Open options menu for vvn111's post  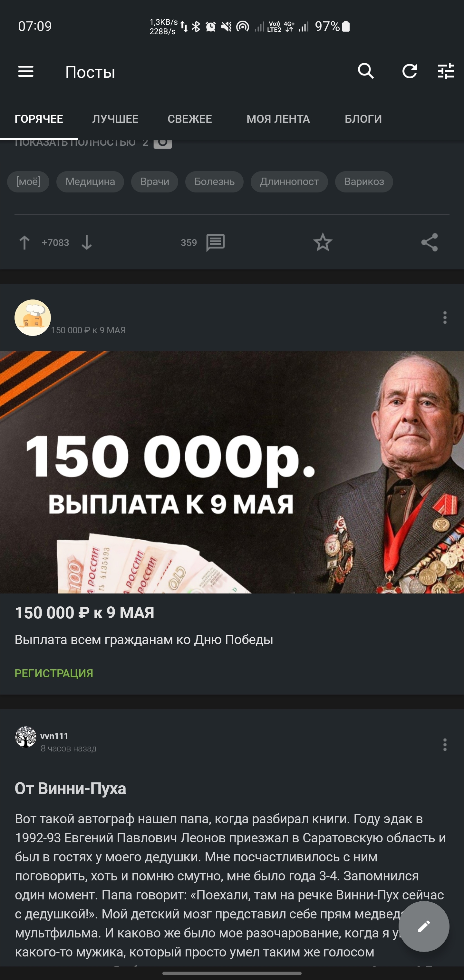(x=445, y=745)
